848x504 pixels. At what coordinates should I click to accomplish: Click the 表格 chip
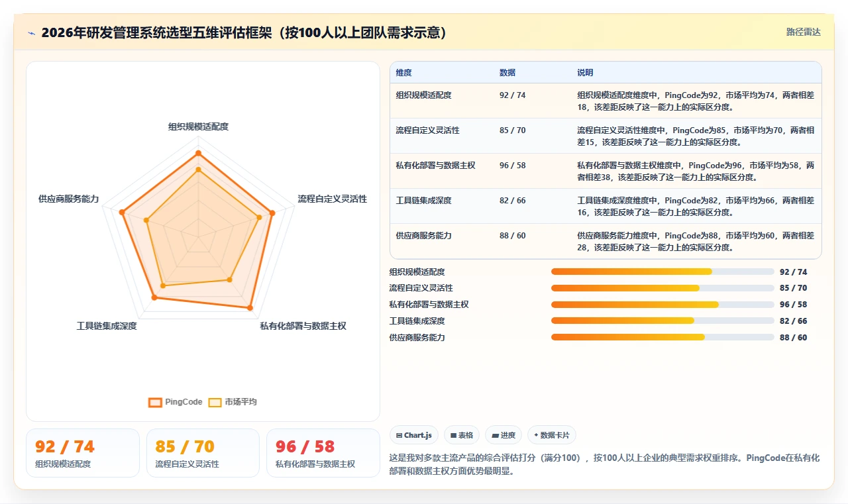462,435
